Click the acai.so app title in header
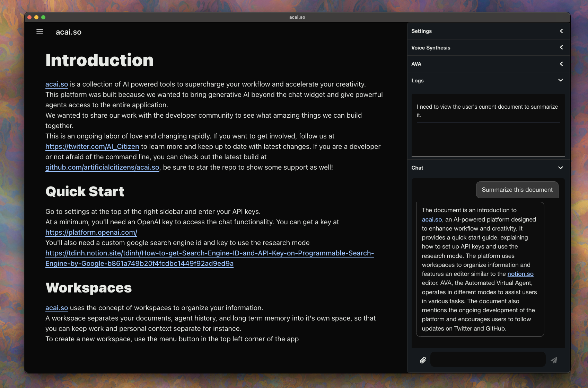The width and height of the screenshot is (588, 388). [x=69, y=32]
